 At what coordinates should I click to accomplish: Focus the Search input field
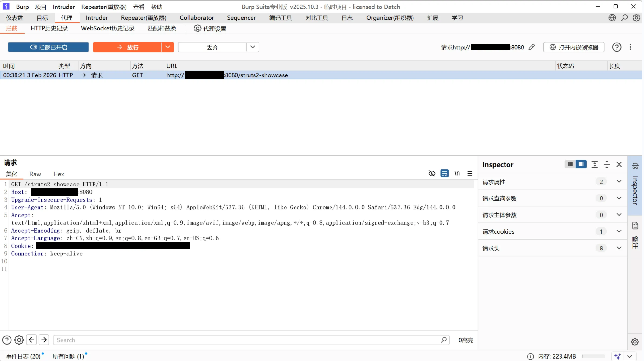251,340
